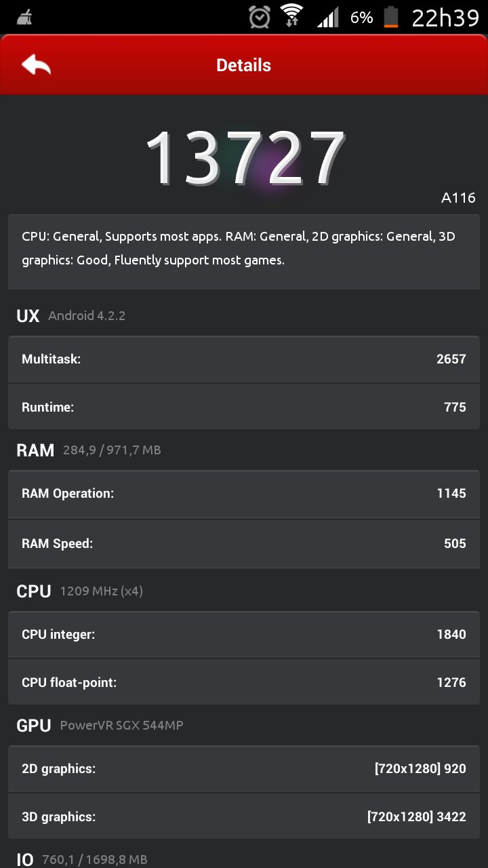Tap the alarm clock status icon
Viewport: 488px width, 868px height.
point(260,17)
